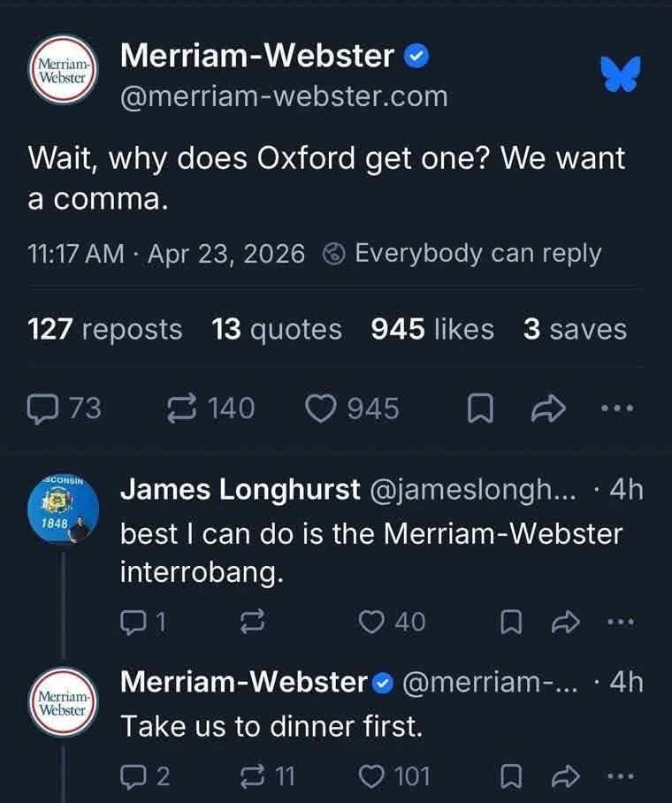
Task: Open more options on dinner reply
Action: [621, 776]
